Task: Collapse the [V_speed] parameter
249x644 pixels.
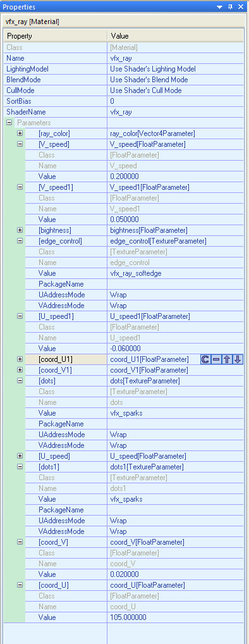Action: (20, 144)
